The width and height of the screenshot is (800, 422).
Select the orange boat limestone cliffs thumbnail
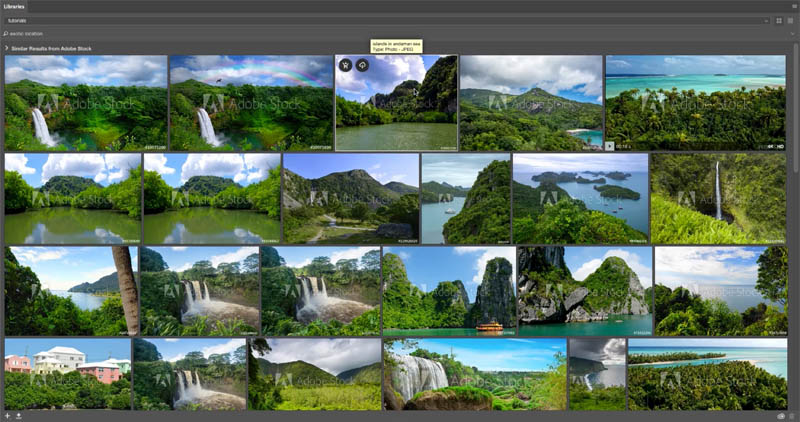point(449,291)
